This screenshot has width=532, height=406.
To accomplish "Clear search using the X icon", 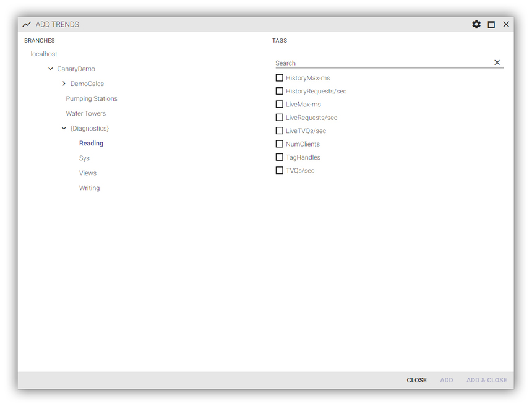I will pos(497,62).
